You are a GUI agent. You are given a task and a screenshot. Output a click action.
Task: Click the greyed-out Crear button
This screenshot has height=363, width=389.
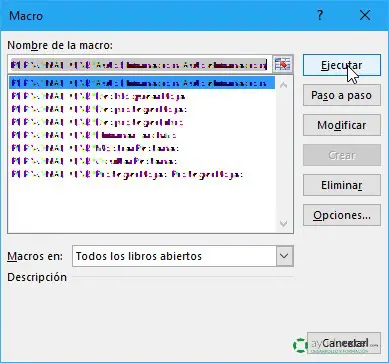[x=342, y=155]
